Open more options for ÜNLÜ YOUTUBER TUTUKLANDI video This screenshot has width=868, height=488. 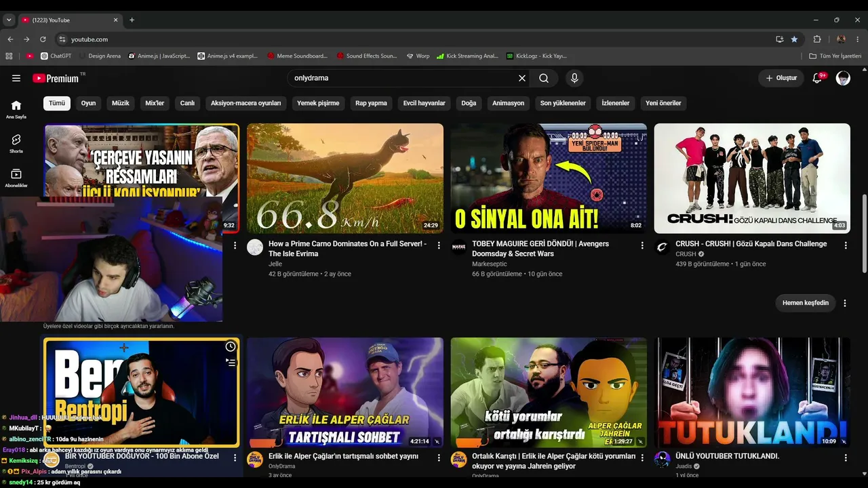(x=845, y=458)
